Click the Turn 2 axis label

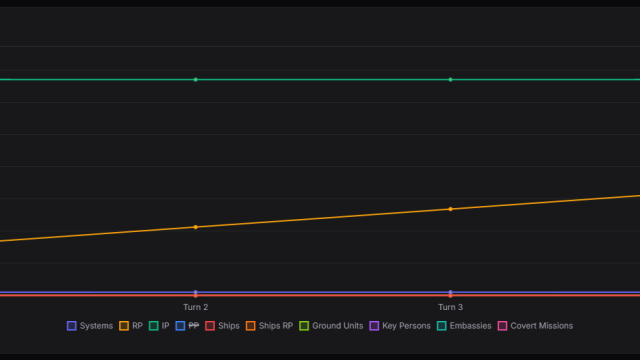coord(196,307)
